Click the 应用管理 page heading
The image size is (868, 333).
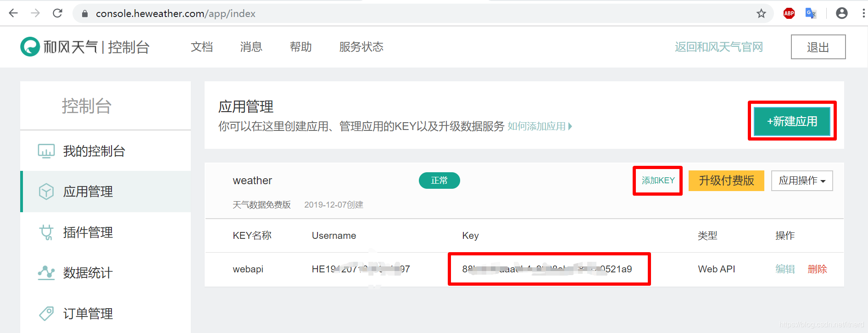pyautogui.click(x=246, y=107)
